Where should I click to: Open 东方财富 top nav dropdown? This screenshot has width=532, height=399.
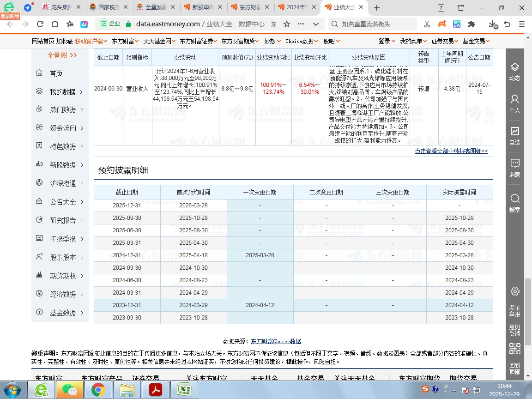tap(125, 41)
